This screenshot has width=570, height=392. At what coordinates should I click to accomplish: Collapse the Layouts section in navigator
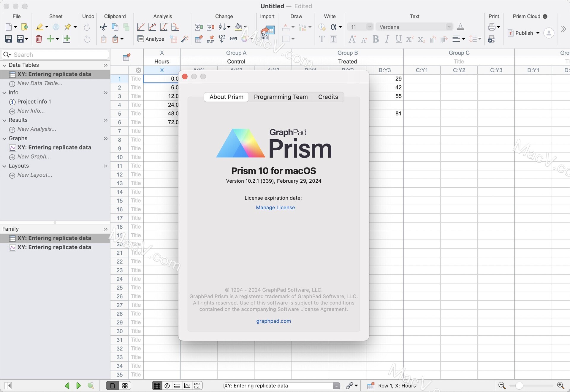[x=4, y=166]
